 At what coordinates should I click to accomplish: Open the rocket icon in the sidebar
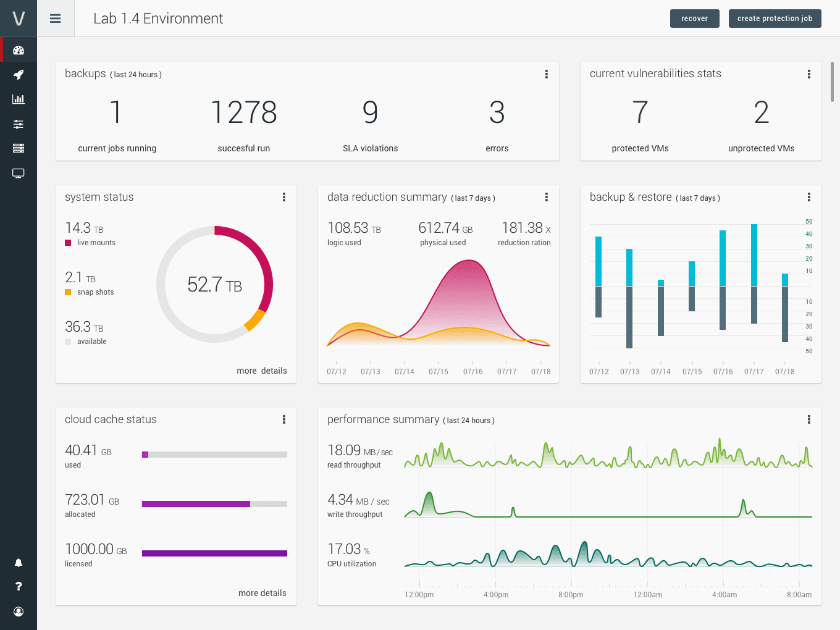19,75
